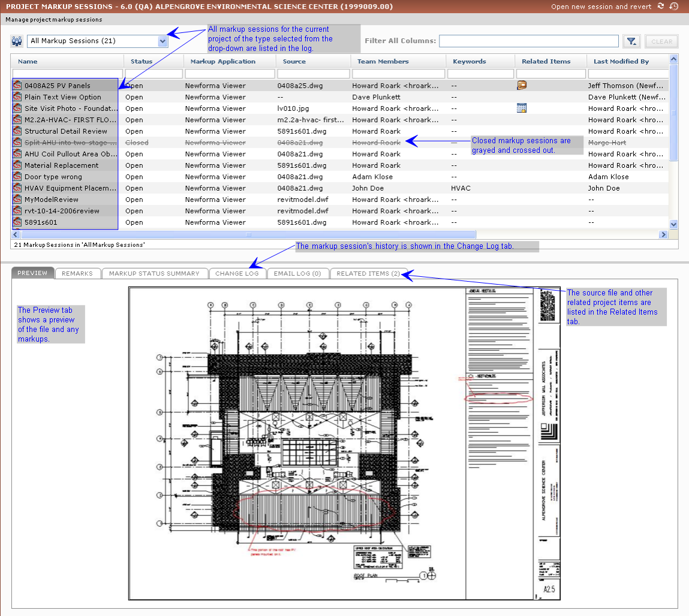Sort by the Status column header

point(142,62)
